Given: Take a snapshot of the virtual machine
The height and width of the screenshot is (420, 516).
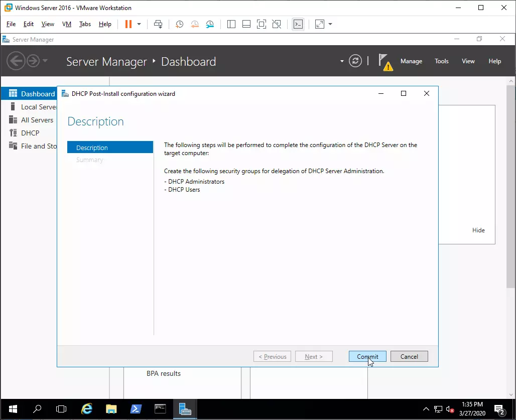Looking at the screenshot, I should pos(179,24).
